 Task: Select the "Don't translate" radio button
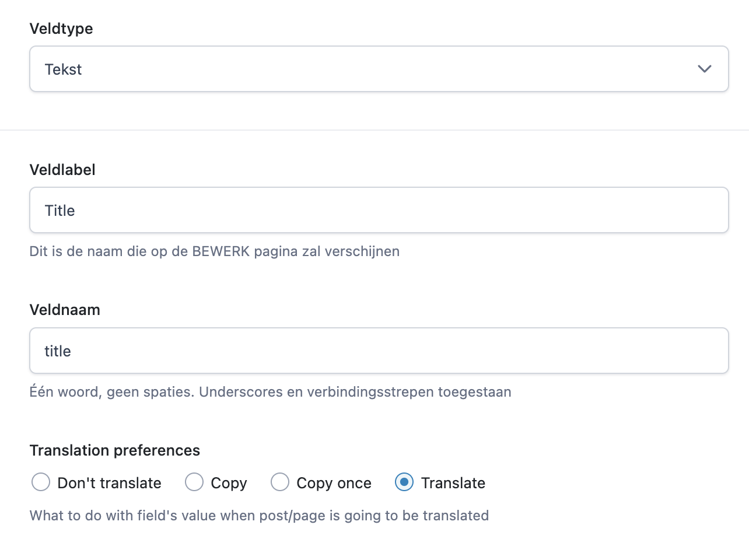pyautogui.click(x=41, y=482)
